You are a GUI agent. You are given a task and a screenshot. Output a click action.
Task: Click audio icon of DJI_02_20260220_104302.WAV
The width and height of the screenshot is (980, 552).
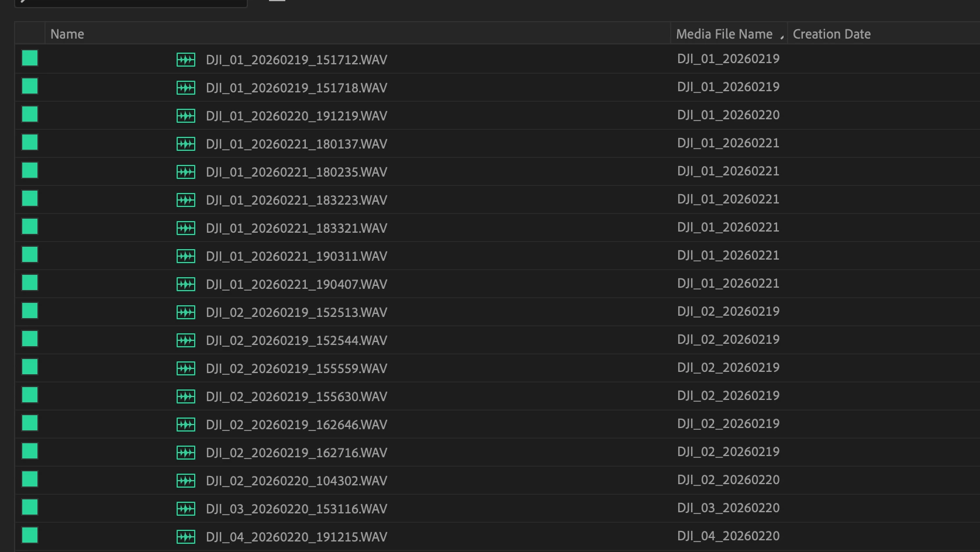coord(186,481)
